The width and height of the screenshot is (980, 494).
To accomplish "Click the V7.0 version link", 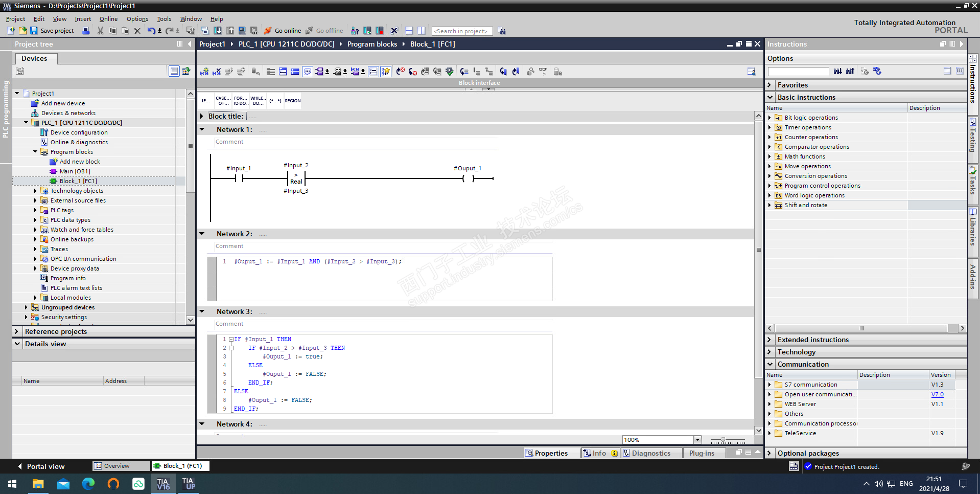I will click(937, 394).
